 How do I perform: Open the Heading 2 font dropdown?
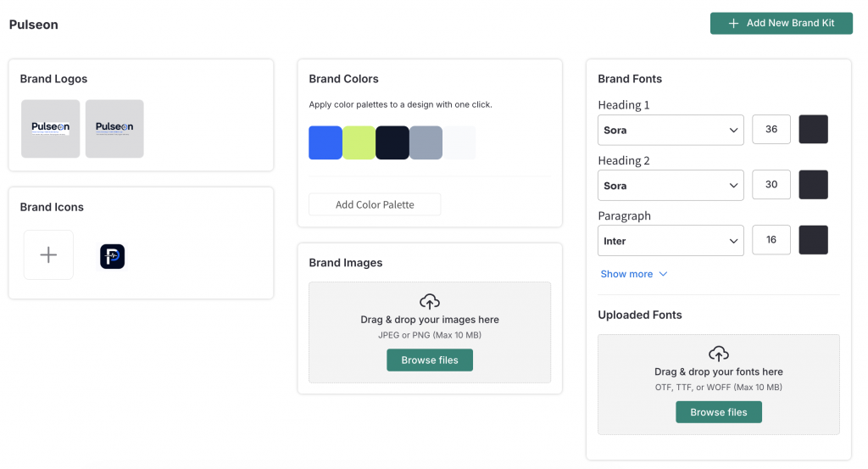pos(670,186)
